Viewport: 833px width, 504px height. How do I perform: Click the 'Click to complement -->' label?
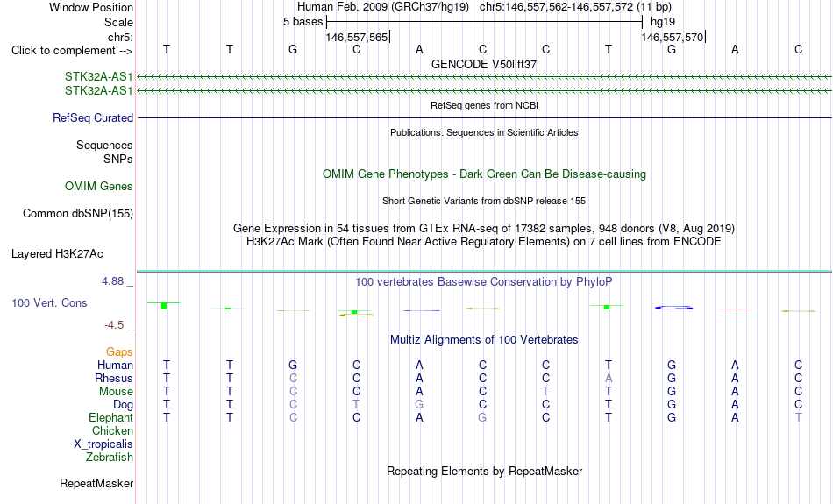tap(72, 51)
